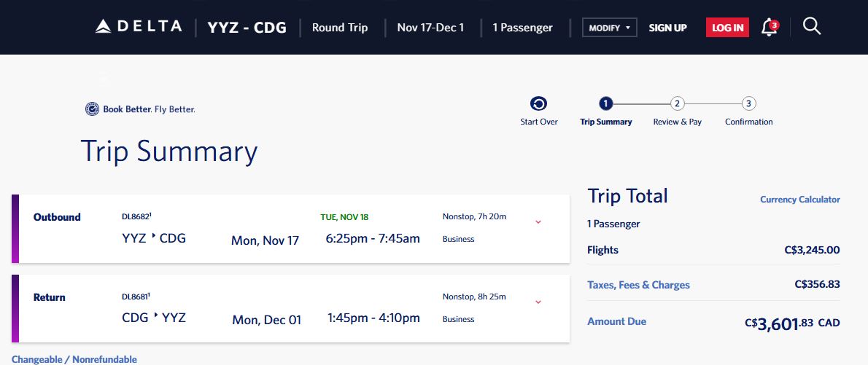Click the Delta logo in the header

(x=138, y=26)
